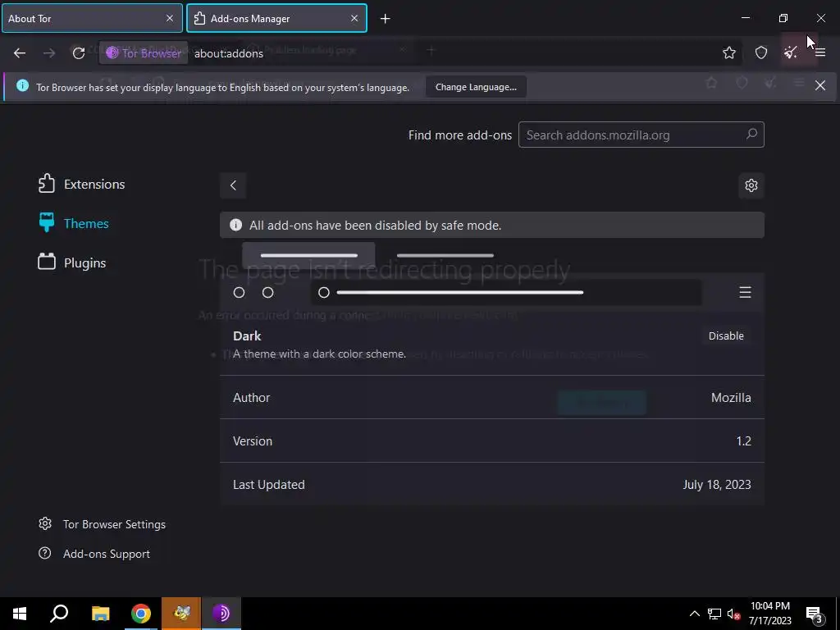The height and width of the screenshot is (630, 840).
Task: Go back using the browser back arrow
Action: point(20,53)
